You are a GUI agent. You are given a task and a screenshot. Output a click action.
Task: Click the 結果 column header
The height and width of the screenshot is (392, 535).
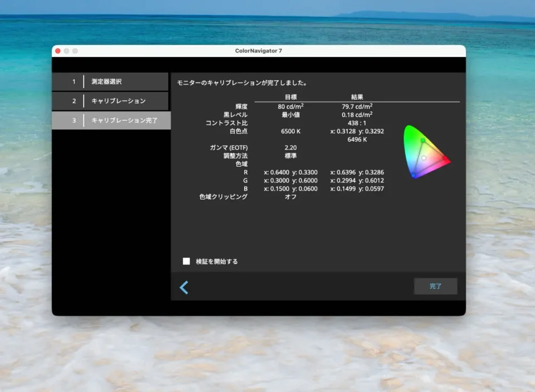pos(357,97)
